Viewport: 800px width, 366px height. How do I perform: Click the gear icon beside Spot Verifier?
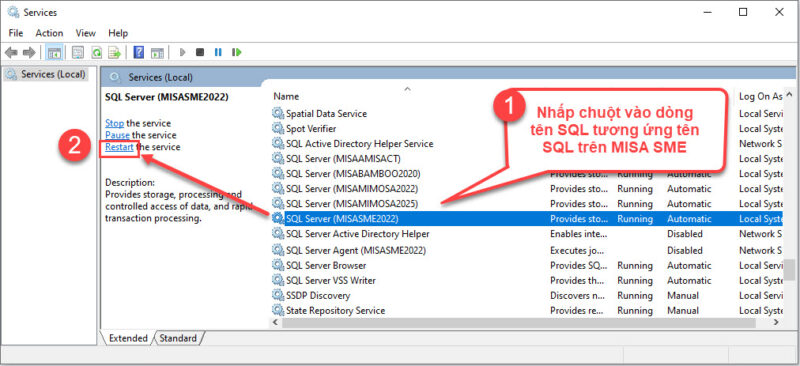pos(278,129)
